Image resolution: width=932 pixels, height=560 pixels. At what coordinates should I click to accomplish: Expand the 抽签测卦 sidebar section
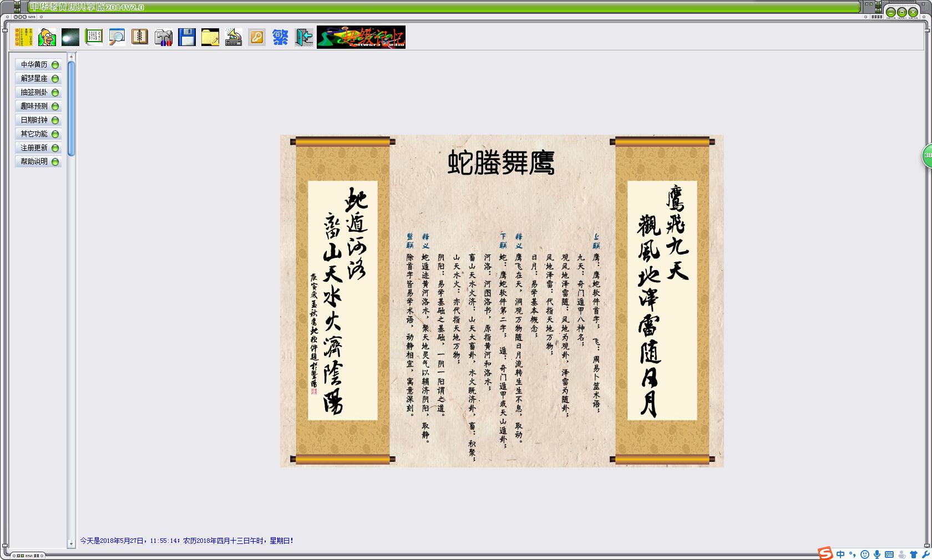tap(38, 93)
